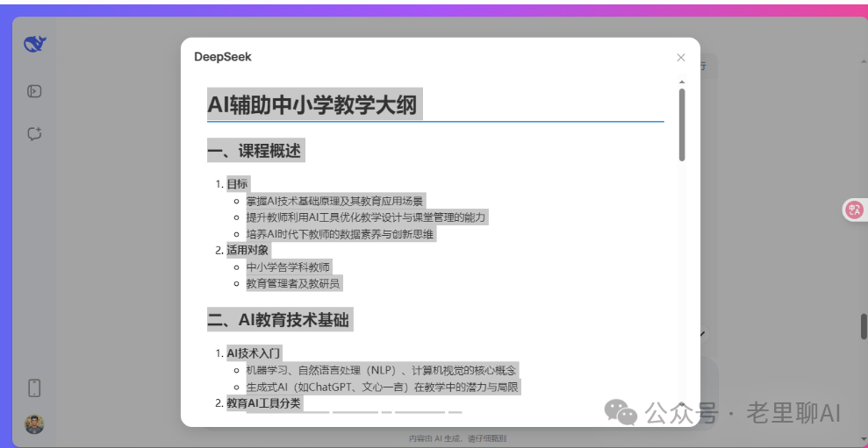The image size is (868, 448).
Task: Click the 目标 list item
Action: 237,184
